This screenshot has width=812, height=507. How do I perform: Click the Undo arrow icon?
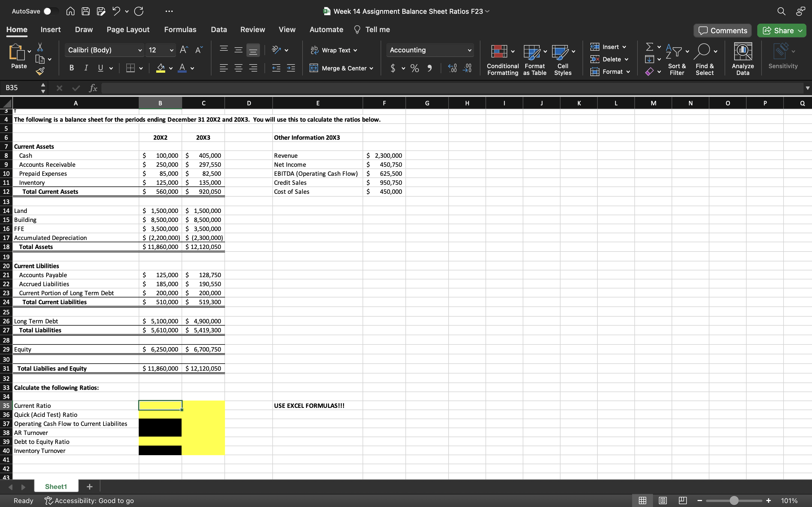pos(116,11)
